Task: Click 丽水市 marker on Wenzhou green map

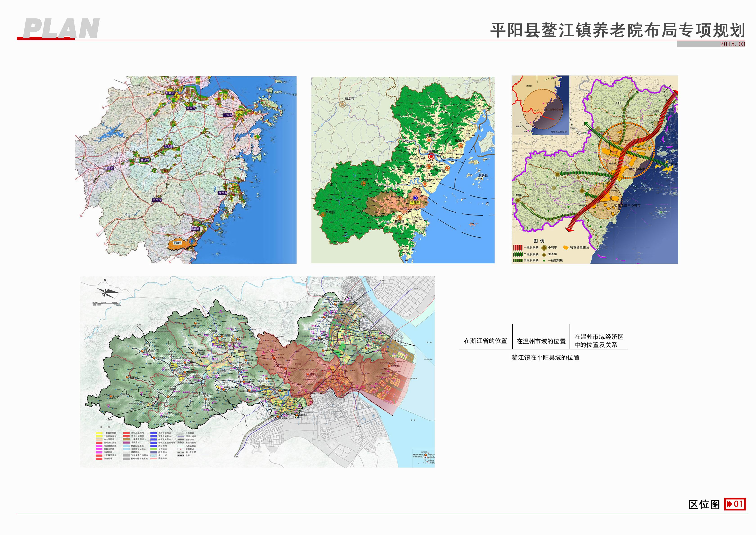Action: pos(342,104)
